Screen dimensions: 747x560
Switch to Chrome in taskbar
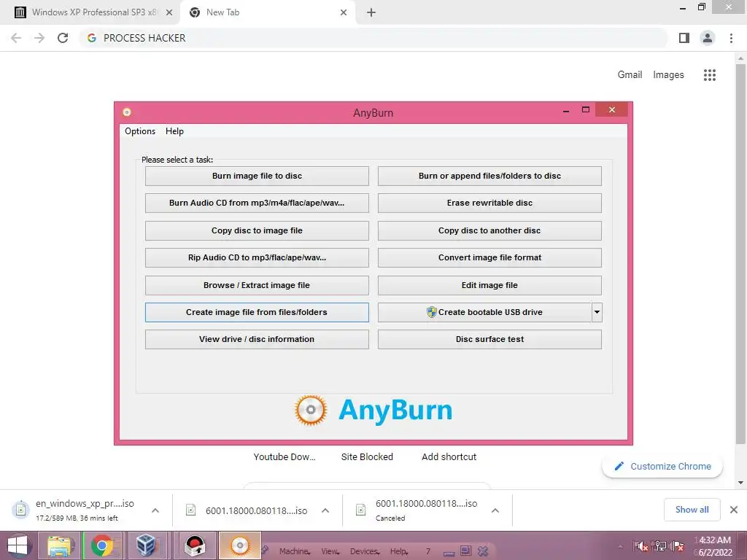tap(102, 545)
